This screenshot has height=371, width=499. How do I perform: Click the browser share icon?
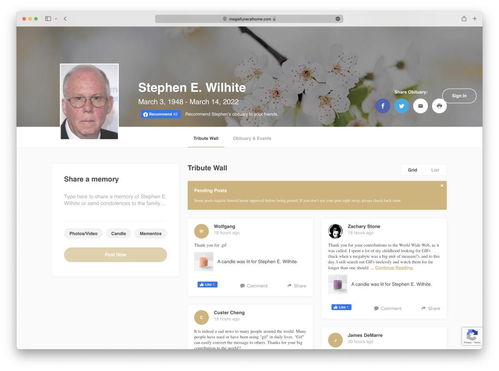464,19
